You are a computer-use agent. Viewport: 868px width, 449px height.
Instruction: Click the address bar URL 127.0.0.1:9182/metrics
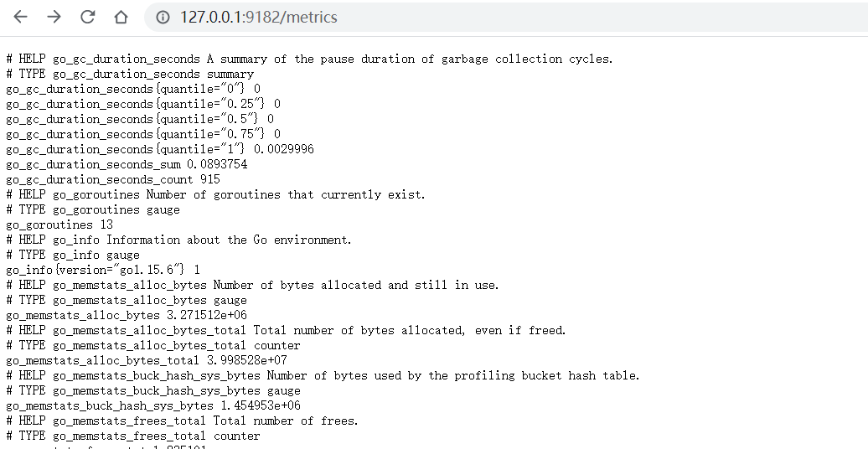pyautogui.click(x=259, y=17)
